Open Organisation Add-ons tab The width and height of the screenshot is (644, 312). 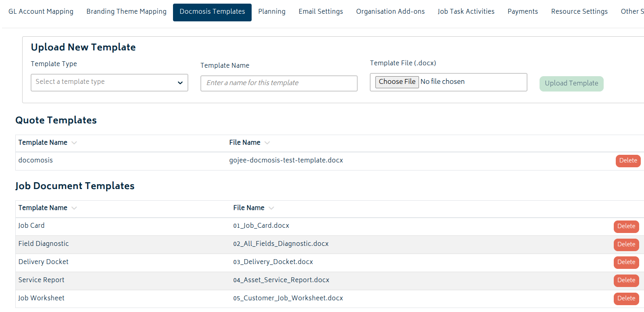390,12
